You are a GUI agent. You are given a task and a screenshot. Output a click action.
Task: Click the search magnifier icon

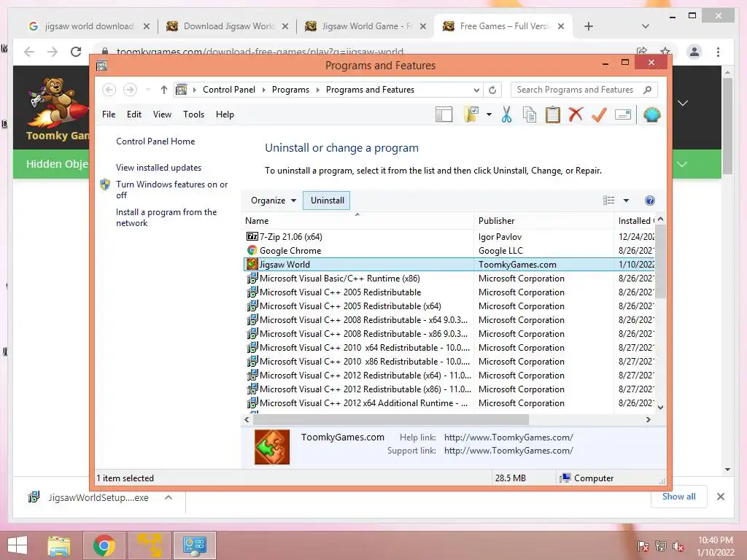pos(648,90)
